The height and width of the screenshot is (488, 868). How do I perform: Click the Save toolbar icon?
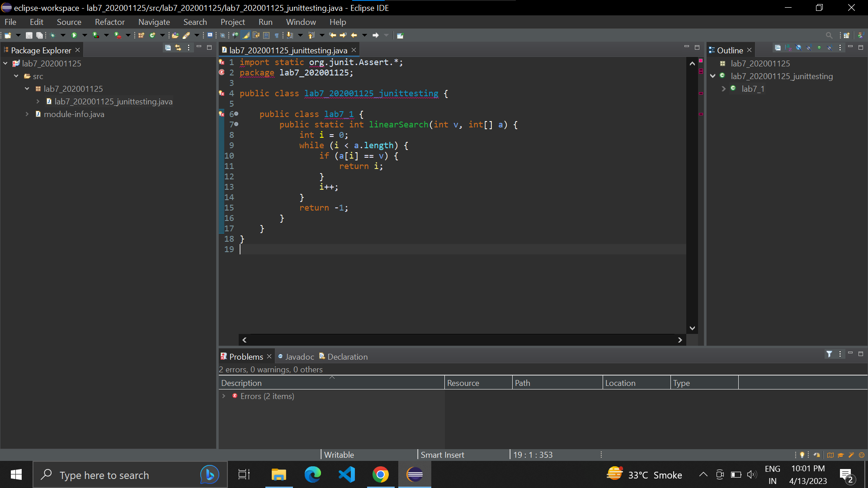click(x=29, y=35)
